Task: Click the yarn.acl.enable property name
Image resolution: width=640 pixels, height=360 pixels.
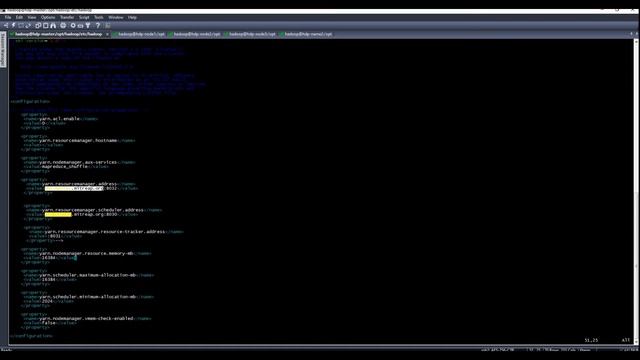Action: click(x=60, y=119)
